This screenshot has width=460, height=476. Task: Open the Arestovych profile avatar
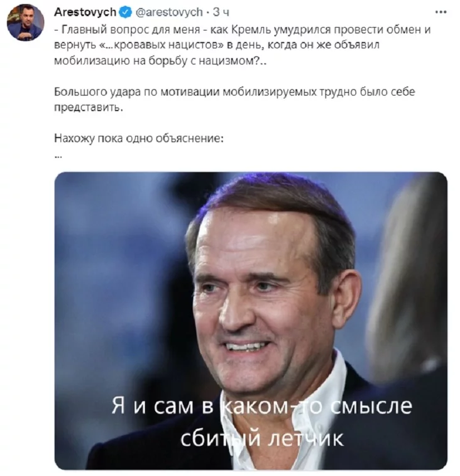point(26,23)
